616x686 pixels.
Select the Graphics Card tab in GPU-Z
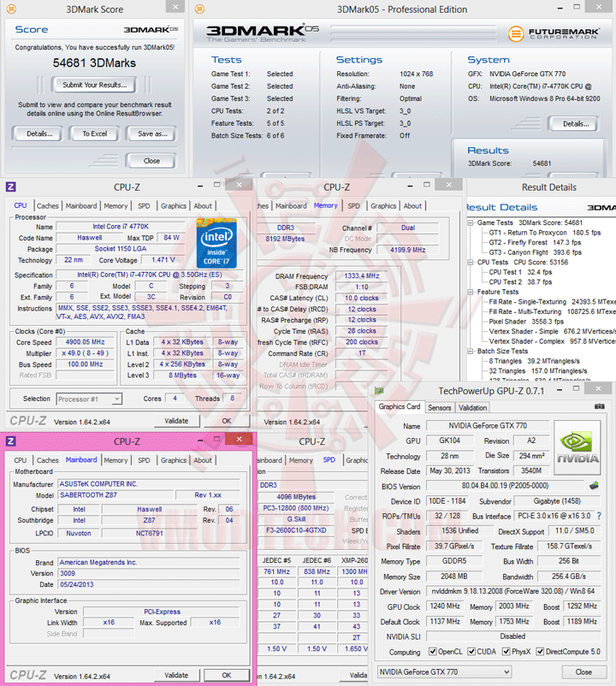[400, 407]
